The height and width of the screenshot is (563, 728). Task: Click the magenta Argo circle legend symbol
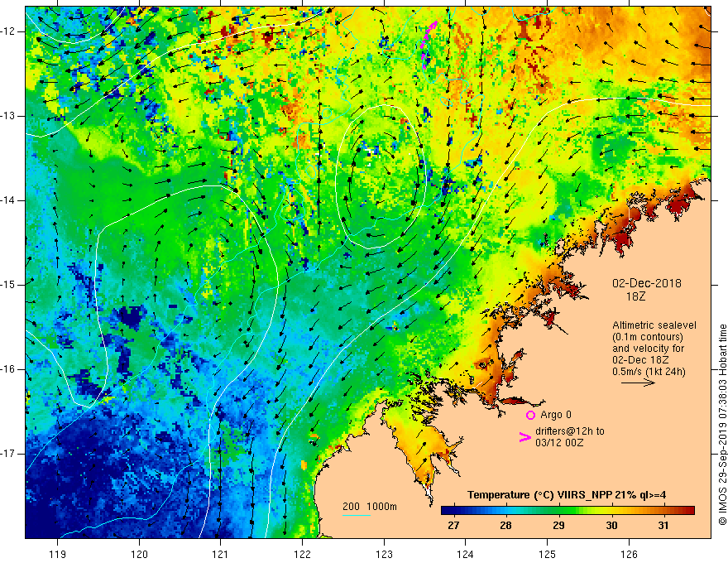530,415
